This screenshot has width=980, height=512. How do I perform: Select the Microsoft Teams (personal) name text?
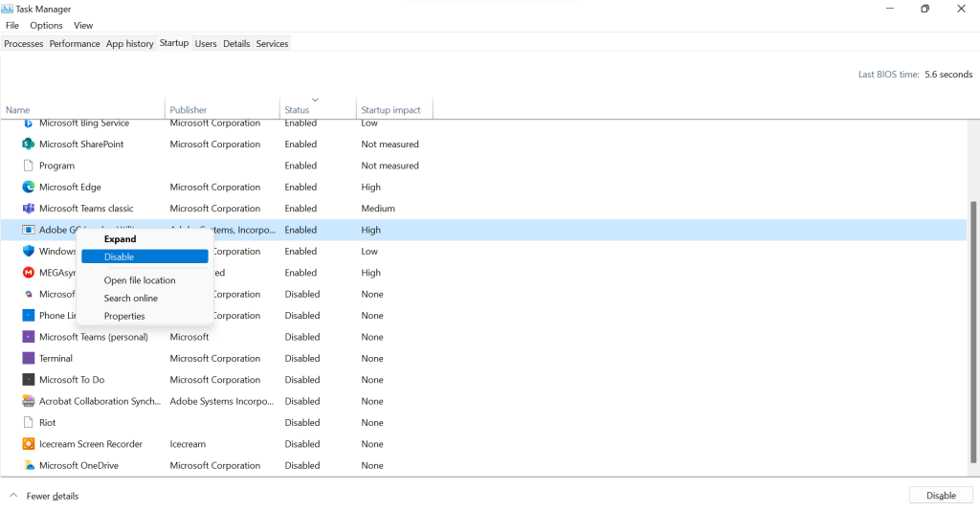click(x=94, y=337)
